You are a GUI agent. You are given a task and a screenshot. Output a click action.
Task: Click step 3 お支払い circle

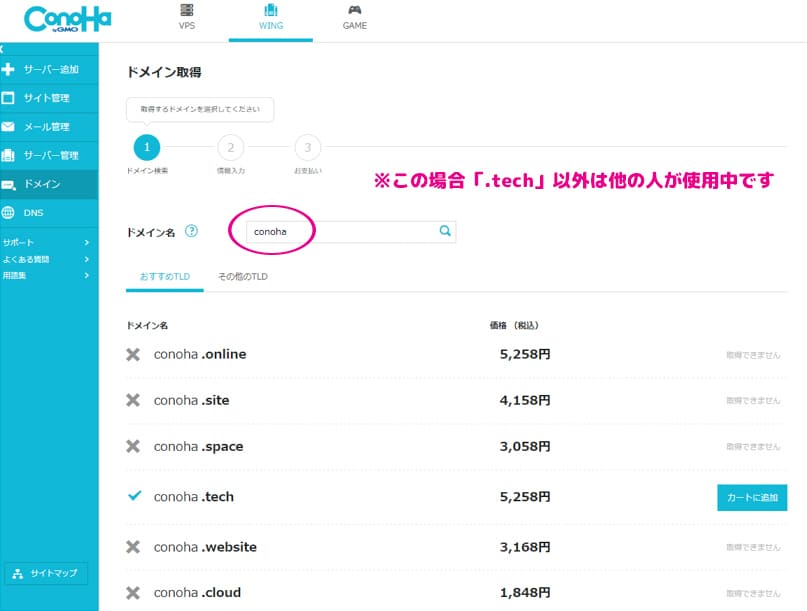[x=308, y=148]
